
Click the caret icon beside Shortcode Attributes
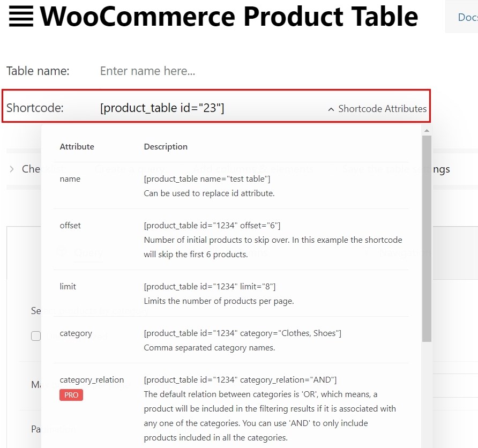coord(331,109)
